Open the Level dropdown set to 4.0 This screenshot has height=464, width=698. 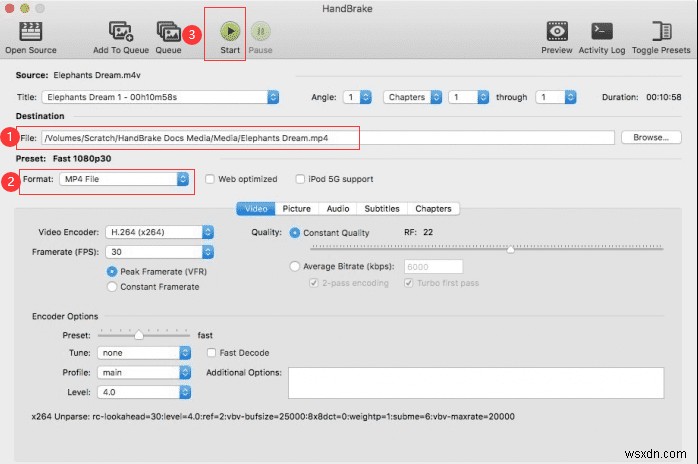click(144, 392)
